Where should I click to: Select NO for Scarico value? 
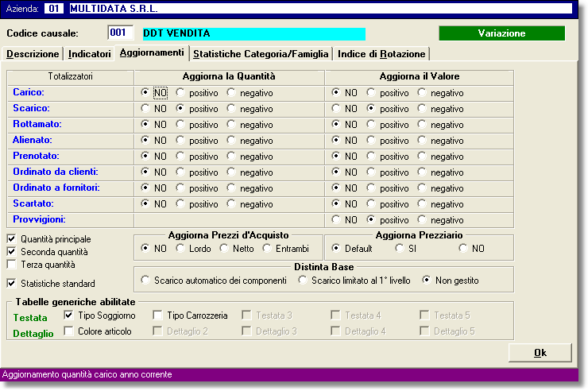[x=335, y=108]
